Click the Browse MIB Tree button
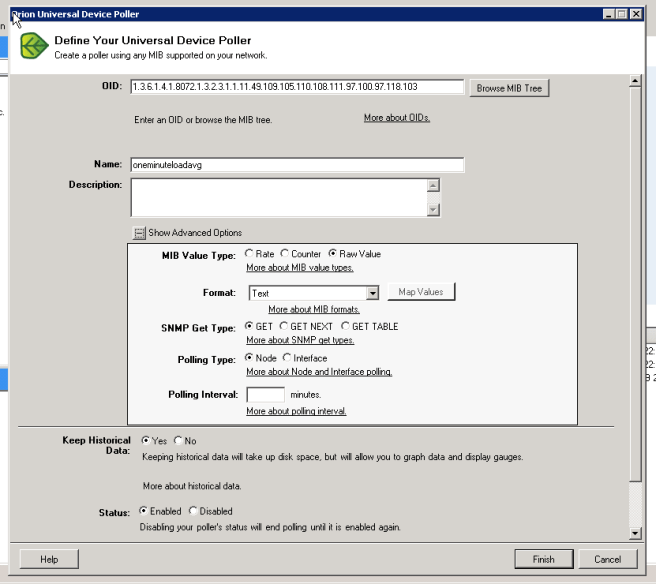Screen dimensions: 656x584 (509, 88)
